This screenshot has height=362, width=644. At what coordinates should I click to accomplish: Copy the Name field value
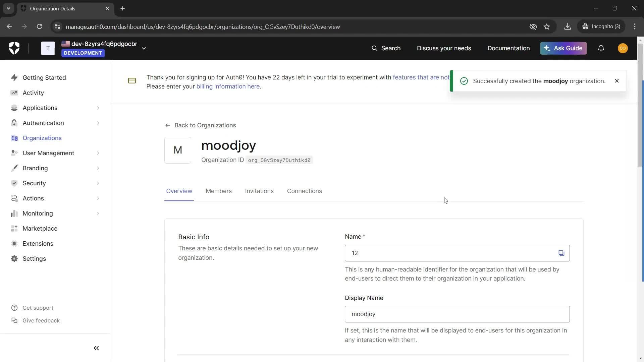pyautogui.click(x=561, y=253)
